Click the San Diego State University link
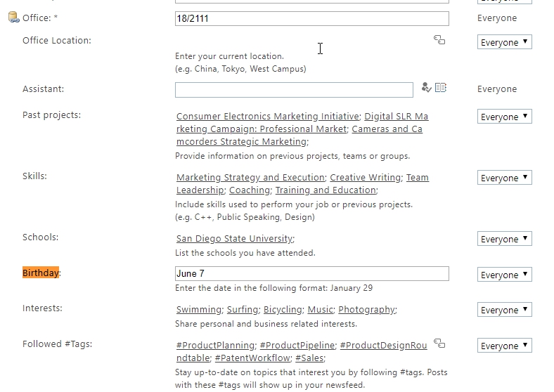The image size is (554, 392). tap(234, 239)
